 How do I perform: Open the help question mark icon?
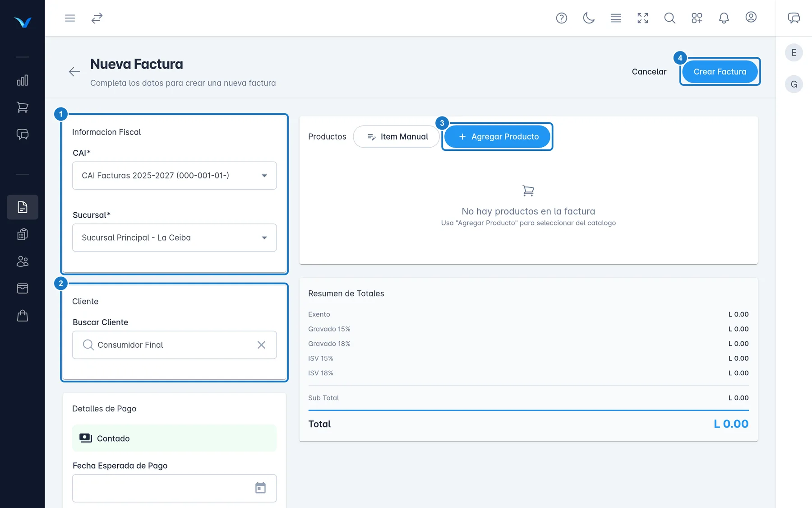click(x=562, y=18)
